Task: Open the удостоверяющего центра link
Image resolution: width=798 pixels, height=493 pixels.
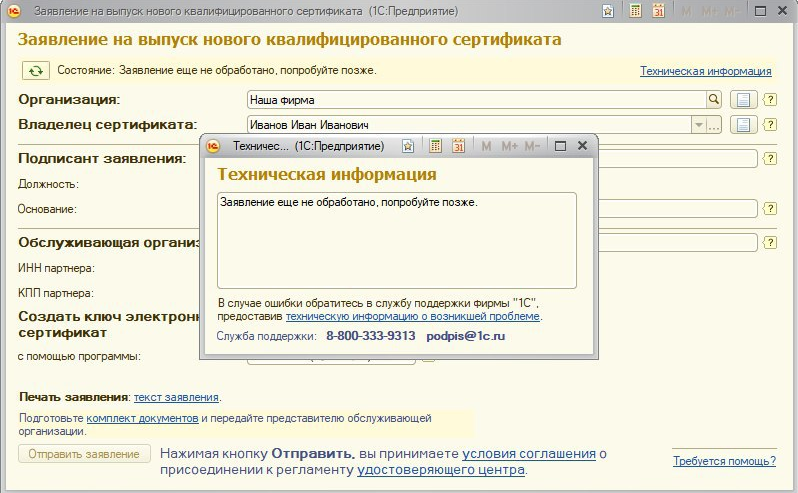Action: [x=441, y=470]
